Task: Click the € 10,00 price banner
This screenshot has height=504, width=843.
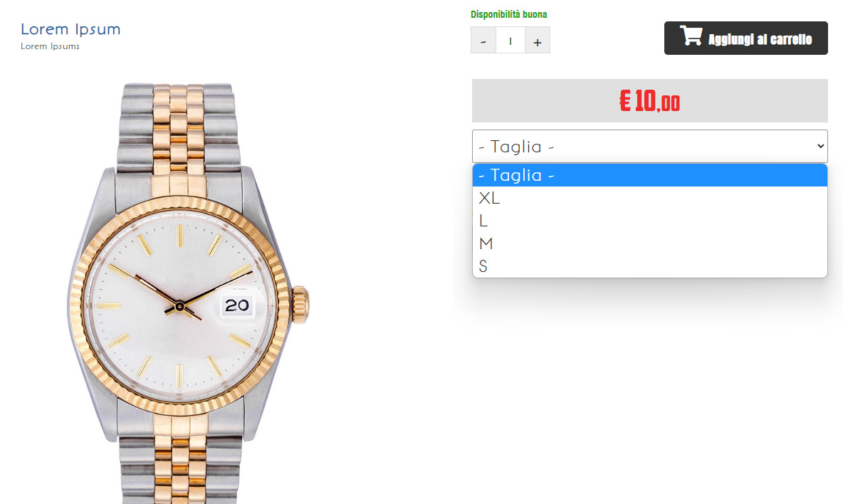Action: pyautogui.click(x=649, y=100)
